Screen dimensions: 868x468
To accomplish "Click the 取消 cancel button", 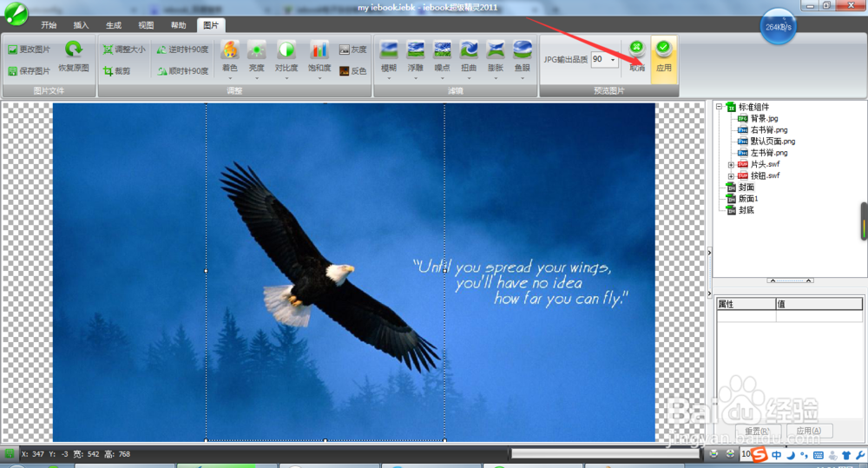I will tap(636, 56).
